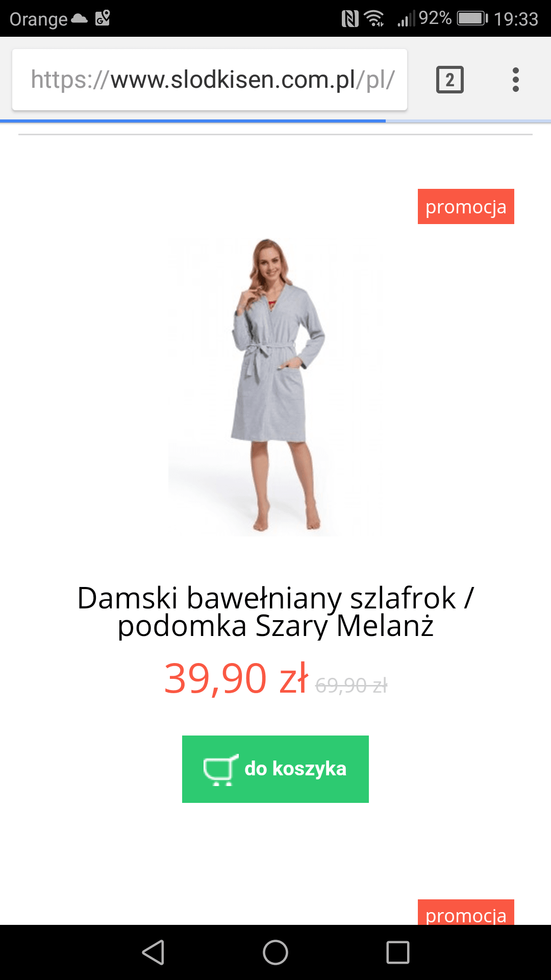Image resolution: width=551 pixels, height=980 pixels.
Task: Tap the Wi-Fi status icon
Action: [374, 19]
